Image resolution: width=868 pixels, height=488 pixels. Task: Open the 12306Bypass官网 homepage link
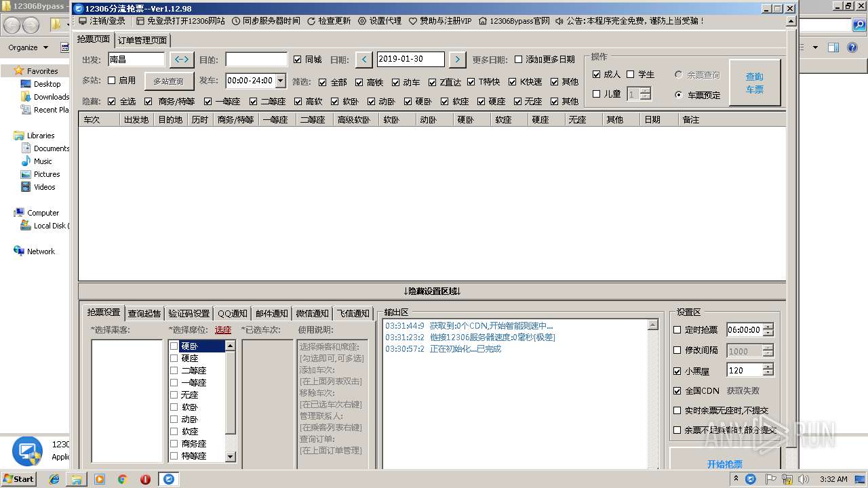pos(514,21)
